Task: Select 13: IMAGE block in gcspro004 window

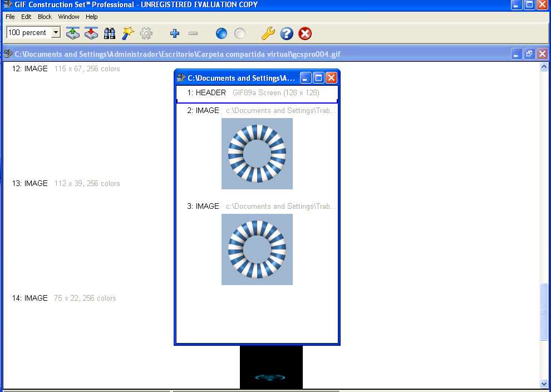Action: coord(30,183)
